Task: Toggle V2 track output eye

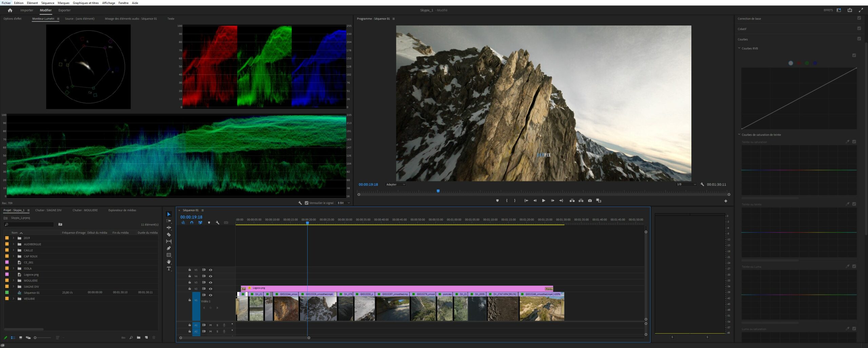Action: [x=211, y=289]
